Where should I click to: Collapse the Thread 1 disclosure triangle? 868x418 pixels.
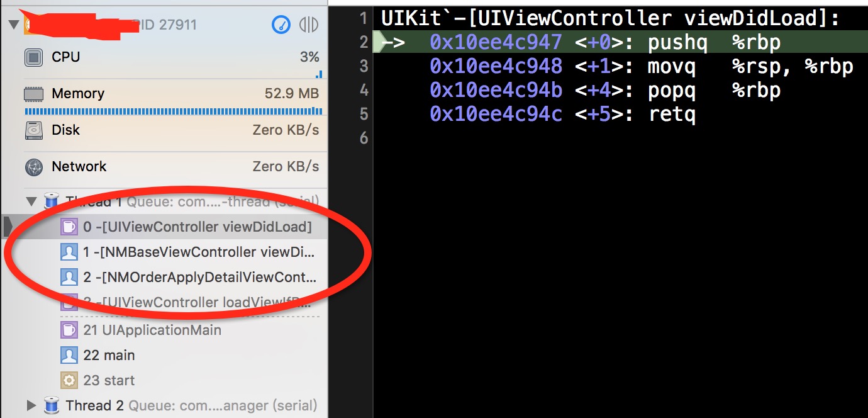coord(32,201)
